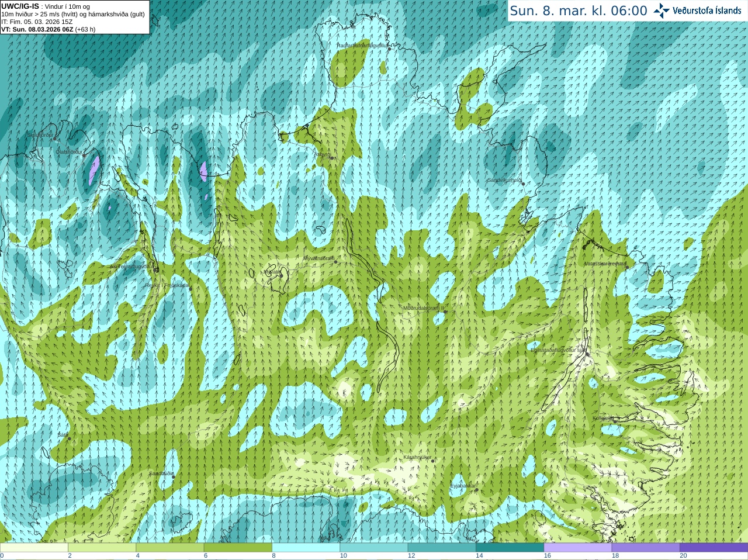Image resolution: width=748 pixels, height=560 pixels.
Task: Click the legend value 6
Action: click(x=206, y=556)
